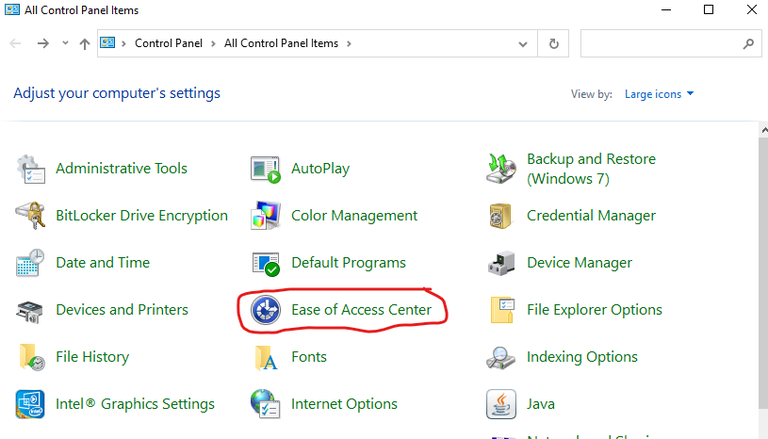The width and height of the screenshot is (768, 439).
Task: Go back with the back arrow
Action: click(16, 44)
